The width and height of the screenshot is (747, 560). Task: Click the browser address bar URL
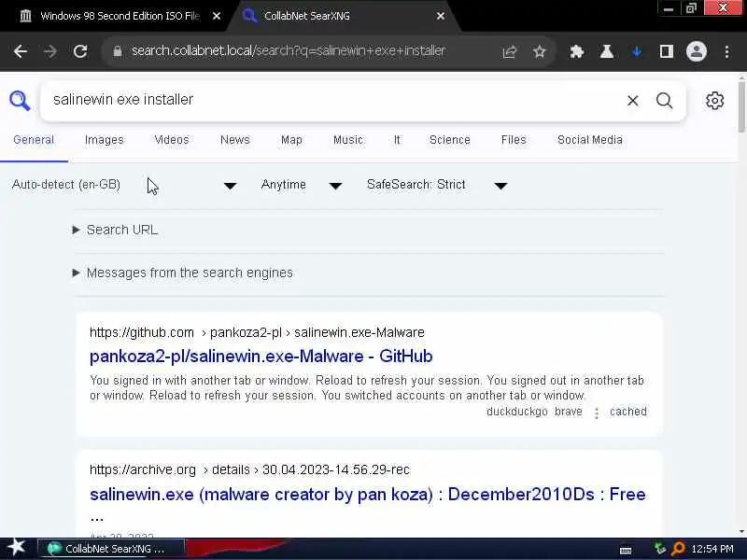click(289, 51)
